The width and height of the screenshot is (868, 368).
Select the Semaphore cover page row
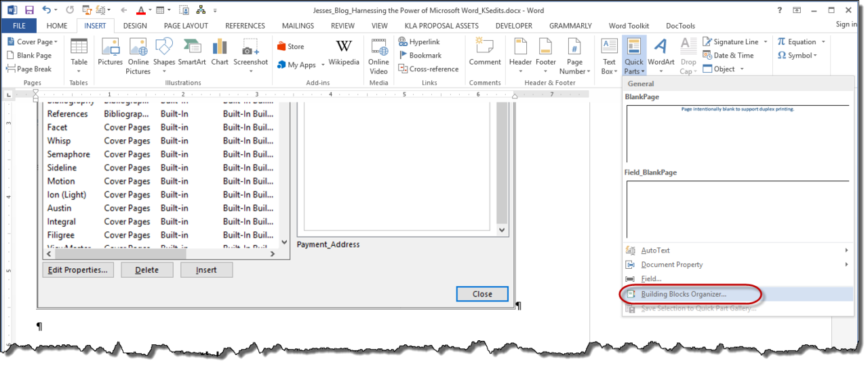pyautogui.click(x=161, y=154)
